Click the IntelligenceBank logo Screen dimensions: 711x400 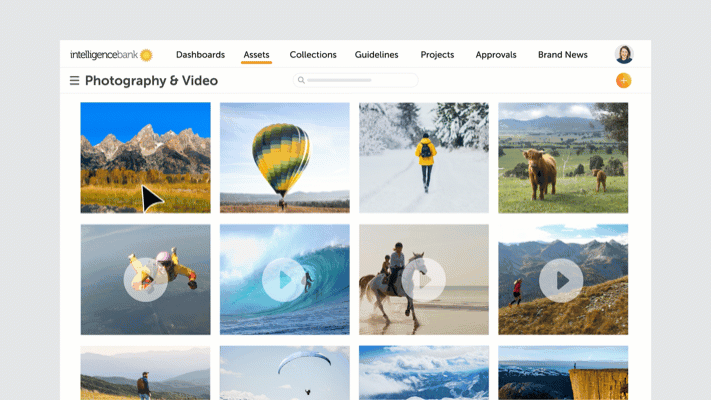(x=111, y=55)
